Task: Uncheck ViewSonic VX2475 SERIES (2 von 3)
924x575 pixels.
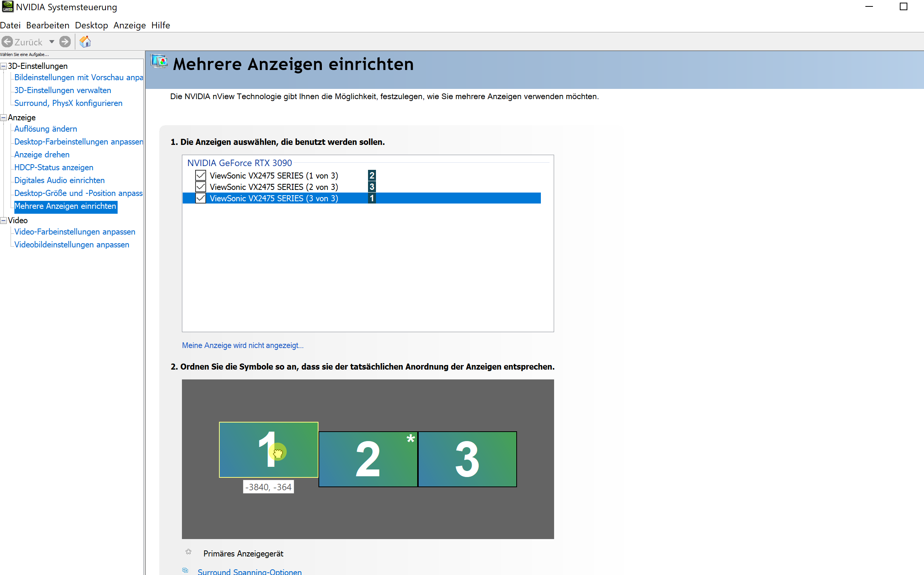Action: tap(200, 187)
